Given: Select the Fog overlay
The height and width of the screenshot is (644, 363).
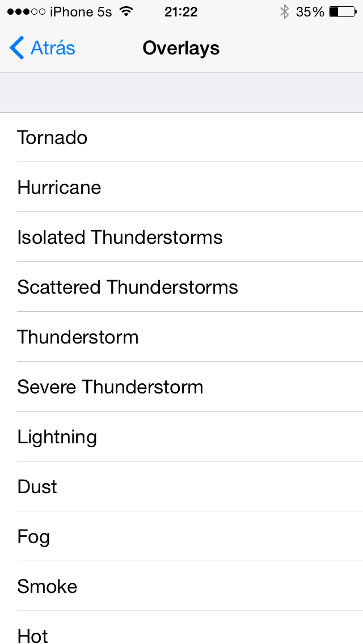Looking at the screenshot, I should (x=181, y=537).
